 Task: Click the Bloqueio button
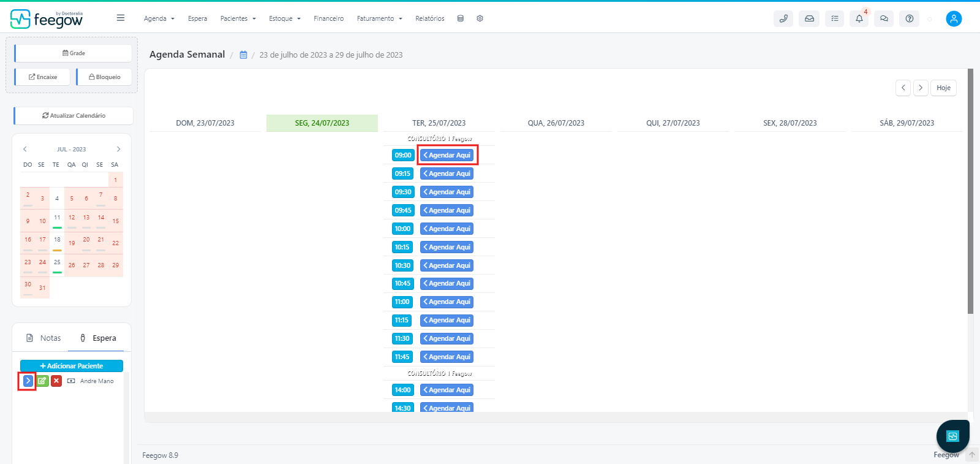[105, 77]
